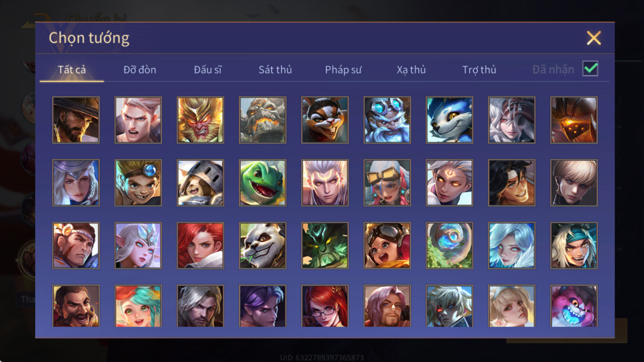Viewport: 644px width, 362px height.
Task: Switch to the Pháp sư tab
Action: [343, 70]
